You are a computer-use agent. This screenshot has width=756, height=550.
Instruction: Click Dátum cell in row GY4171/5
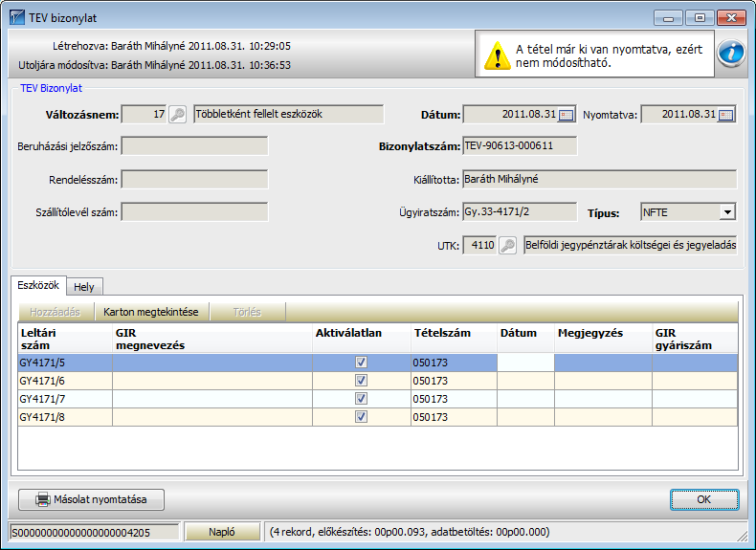click(525, 363)
